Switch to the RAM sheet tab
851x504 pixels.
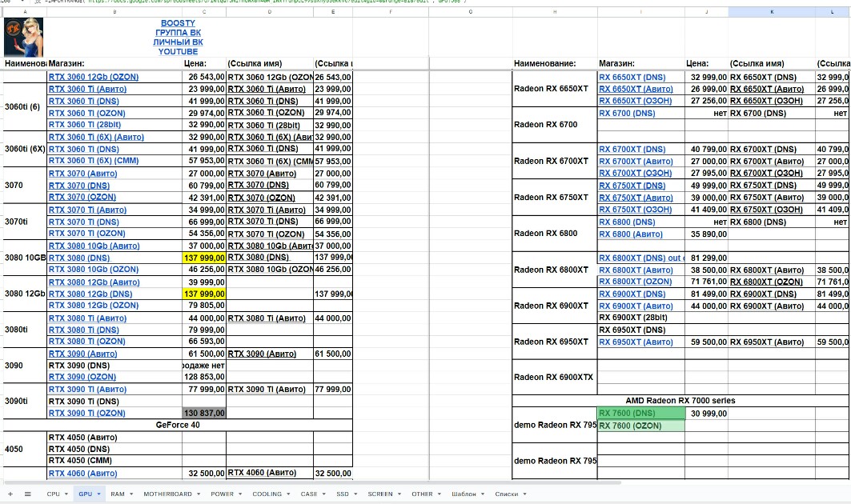point(117,494)
